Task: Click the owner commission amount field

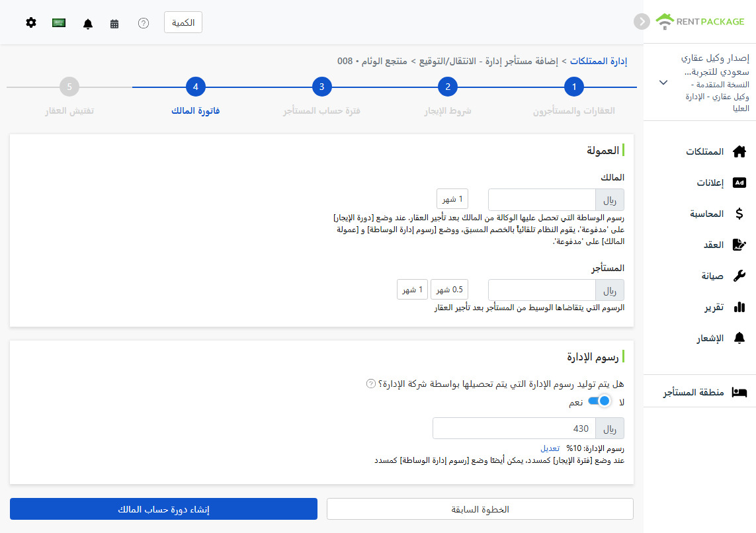Action: 542,200
